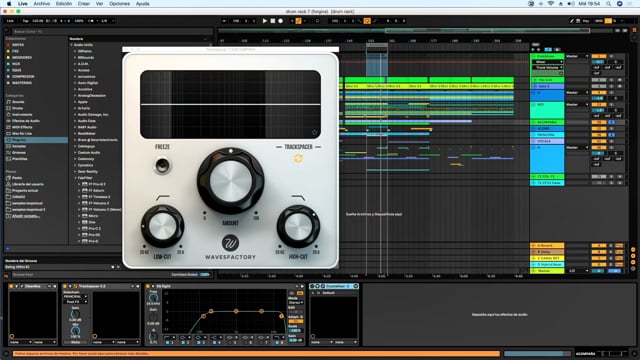640x360 pixels.
Task: Open the Mixer automation device dropdown
Action: [547, 62]
